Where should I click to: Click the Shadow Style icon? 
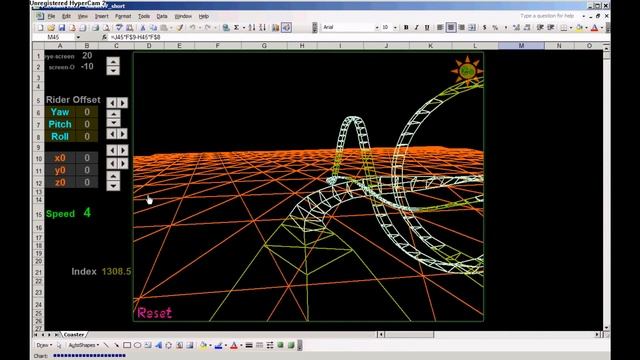click(280, 345)
